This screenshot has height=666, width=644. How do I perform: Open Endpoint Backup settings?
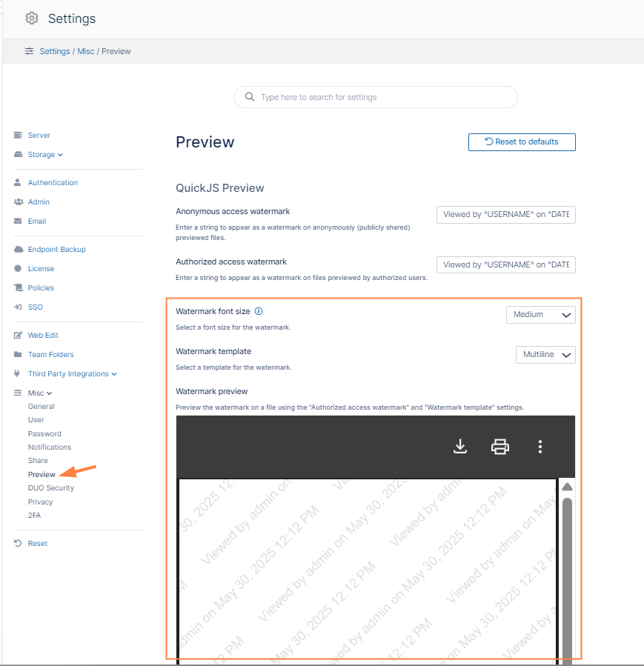[57, 249]
